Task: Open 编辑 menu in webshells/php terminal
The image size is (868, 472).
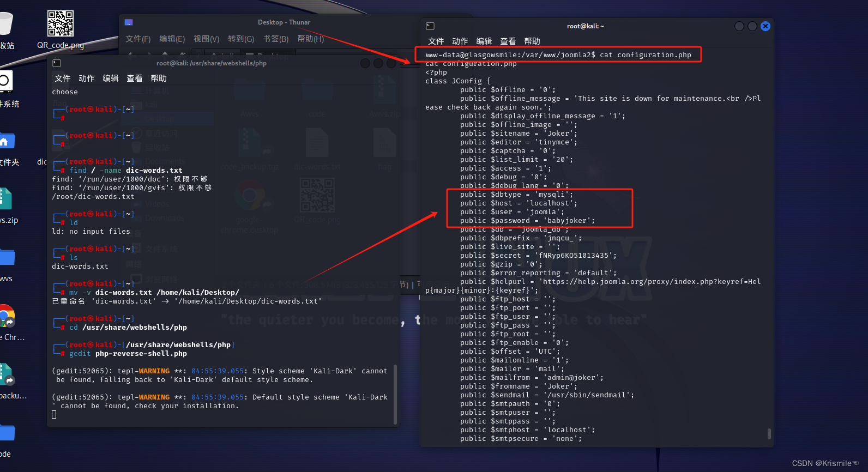Action: [x=111, y=78]
